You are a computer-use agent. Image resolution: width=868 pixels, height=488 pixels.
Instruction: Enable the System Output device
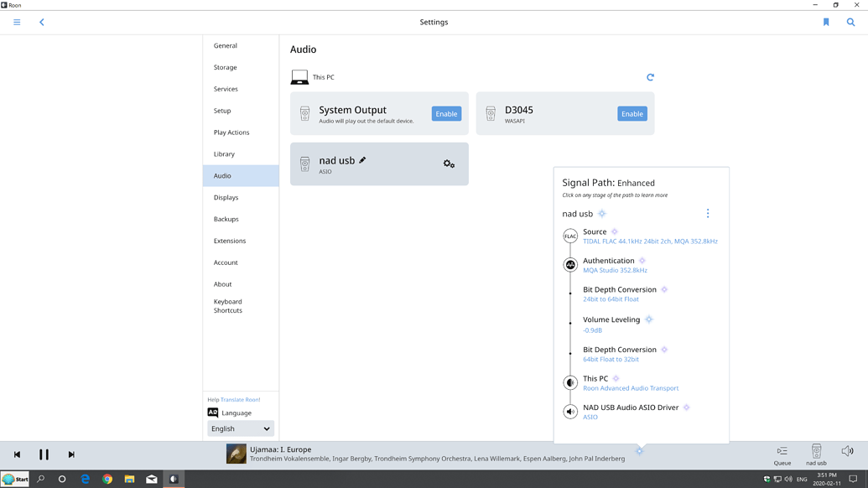(445, 112)
